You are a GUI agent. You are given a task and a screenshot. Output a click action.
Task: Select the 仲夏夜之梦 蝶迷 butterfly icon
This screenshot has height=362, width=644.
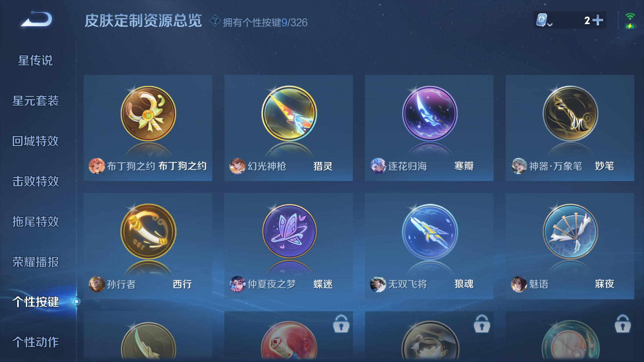[289, 232]
